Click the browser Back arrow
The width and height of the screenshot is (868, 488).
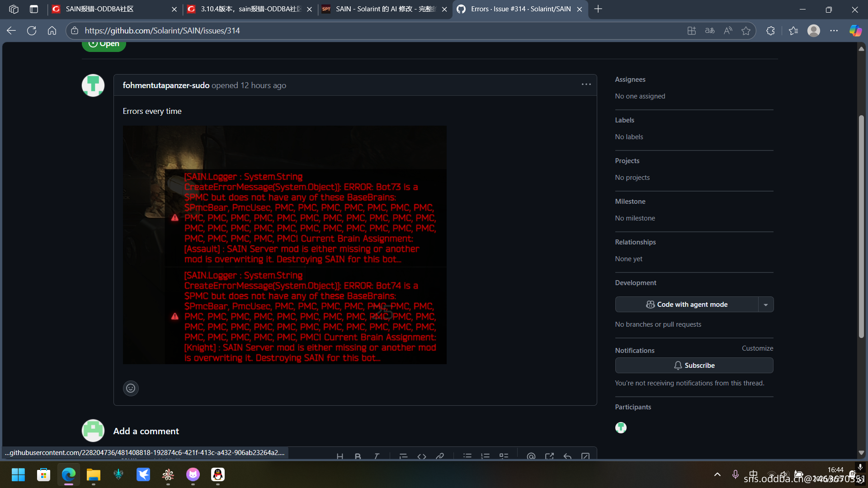pyautogui.click(x=11, y=31)
